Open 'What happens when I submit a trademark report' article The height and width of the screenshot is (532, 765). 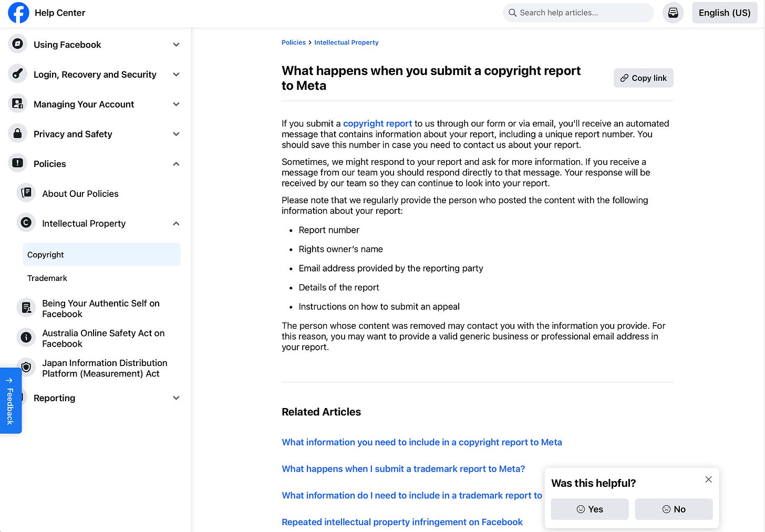click(404, 469)
